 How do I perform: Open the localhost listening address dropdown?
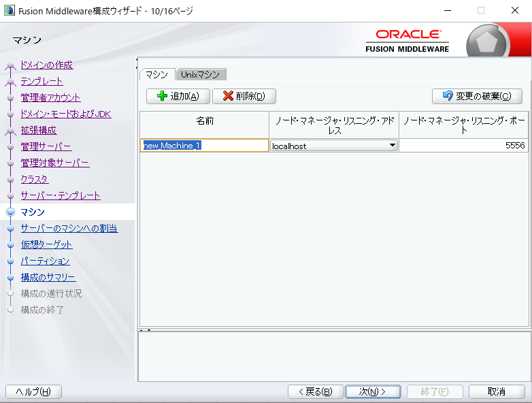pos(392,146)
